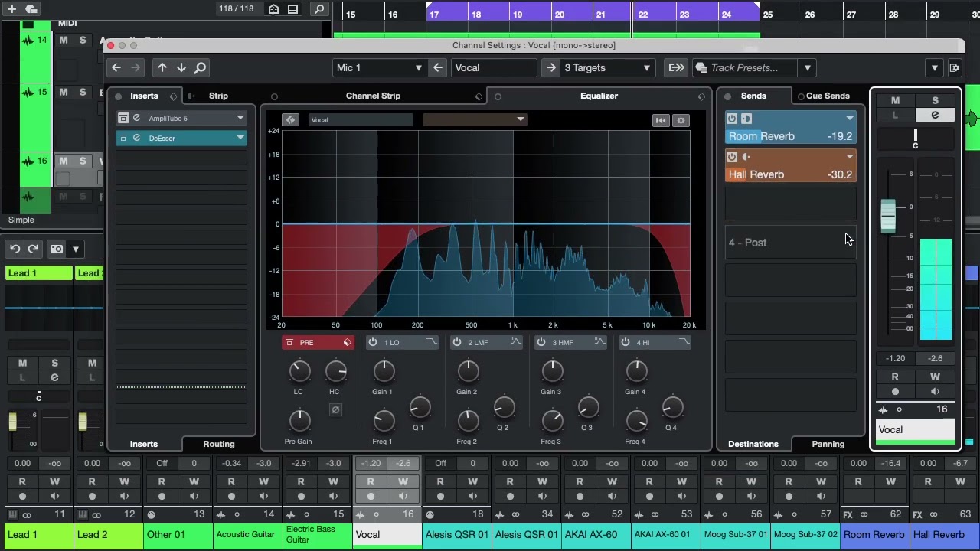The image size is (980, 551).
Task: Open Channel Settings setup gear icon
Action: click(x=955, y=67)
